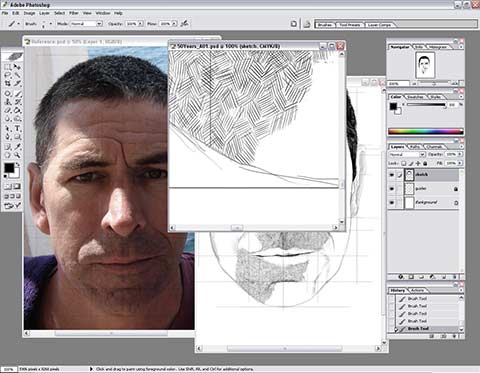Hide the Background layer
Screen dimensions: 480x373
click(392, 203)
